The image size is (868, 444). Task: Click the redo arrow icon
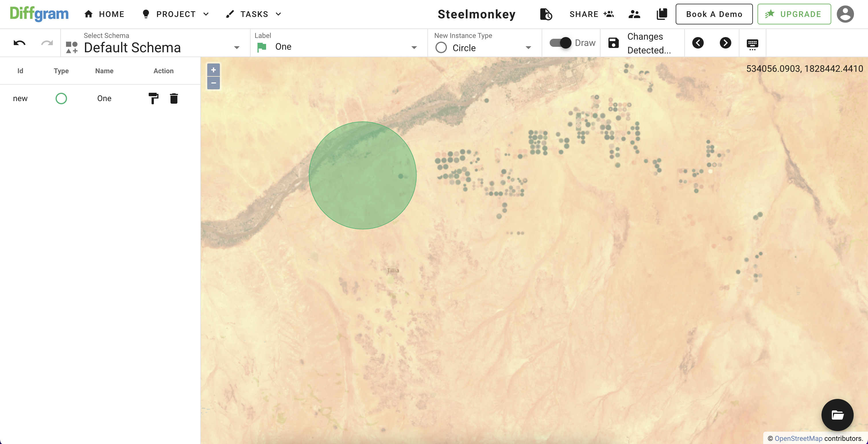click(x=47, y=43)
